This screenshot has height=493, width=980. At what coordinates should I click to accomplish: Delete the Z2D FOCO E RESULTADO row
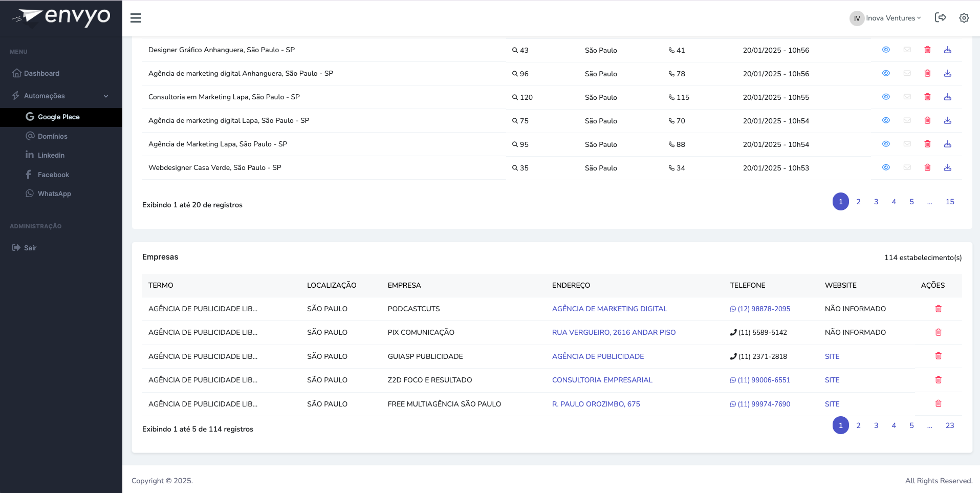[x=939, y=380]
